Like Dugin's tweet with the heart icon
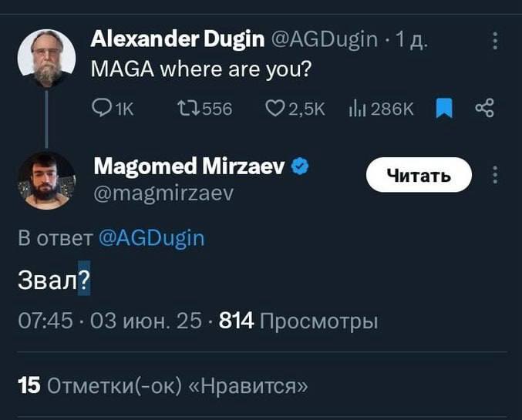Viewport: 522px width, 420px height. (276, 110)
